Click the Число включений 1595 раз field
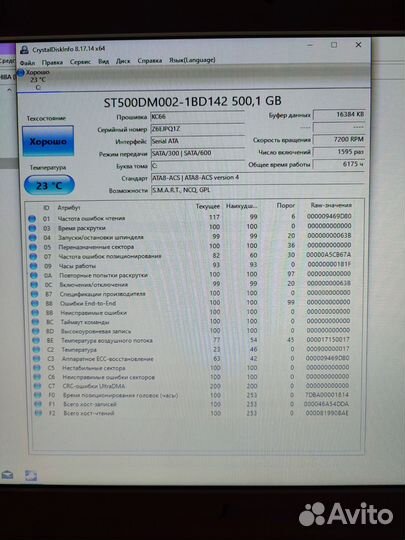Image resolution: width=405 pixels, height=540 pixels. point(339,152)
